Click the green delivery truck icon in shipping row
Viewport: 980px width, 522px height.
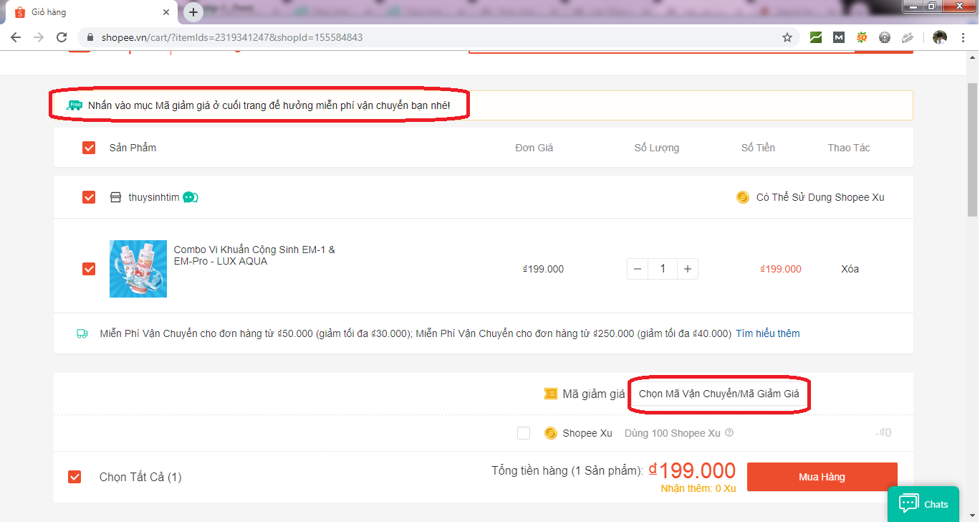(x=82, y=333)
